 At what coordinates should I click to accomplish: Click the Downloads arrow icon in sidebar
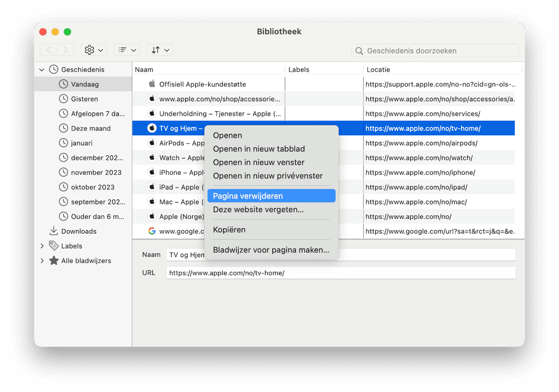(x=54, y=231)
